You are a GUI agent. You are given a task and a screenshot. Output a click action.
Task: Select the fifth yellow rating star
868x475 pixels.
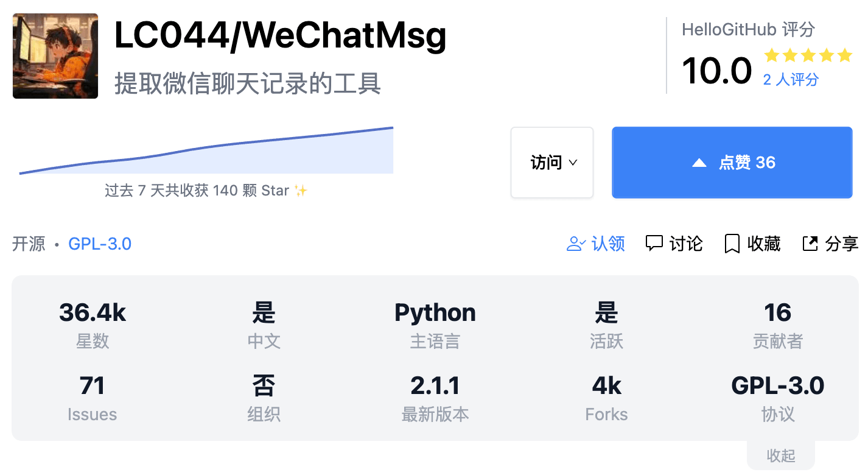tap(845, 55)
